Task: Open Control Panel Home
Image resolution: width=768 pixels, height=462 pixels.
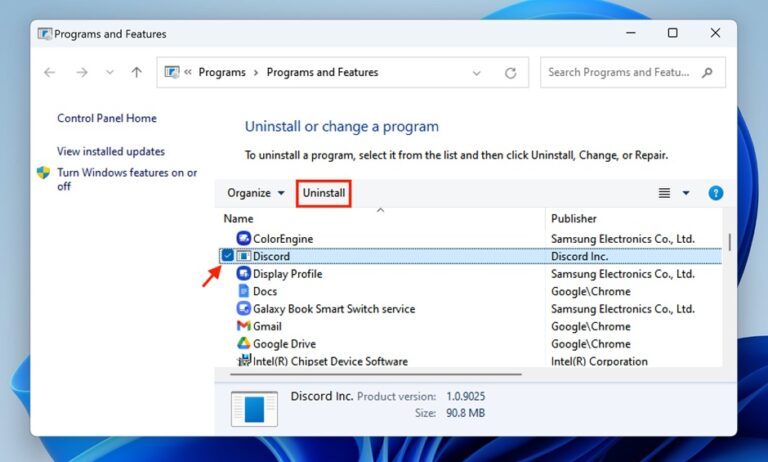Action: [x=107, y=118]
